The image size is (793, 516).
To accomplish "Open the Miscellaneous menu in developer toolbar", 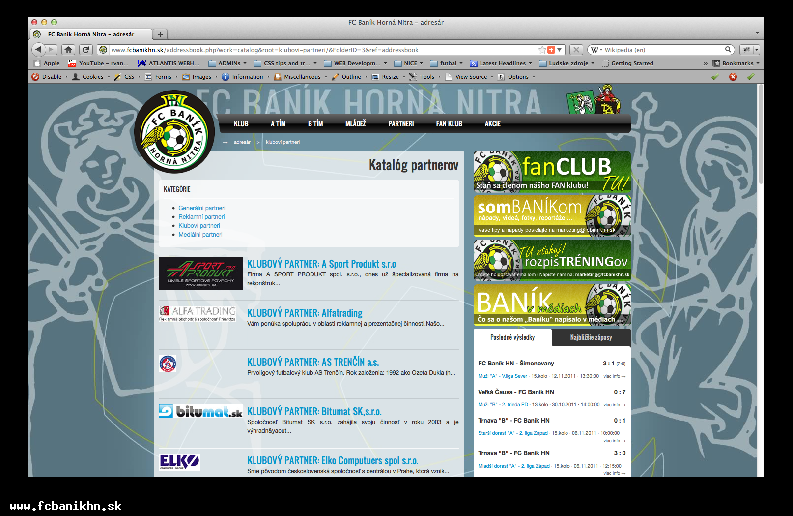I will point(298,77).
